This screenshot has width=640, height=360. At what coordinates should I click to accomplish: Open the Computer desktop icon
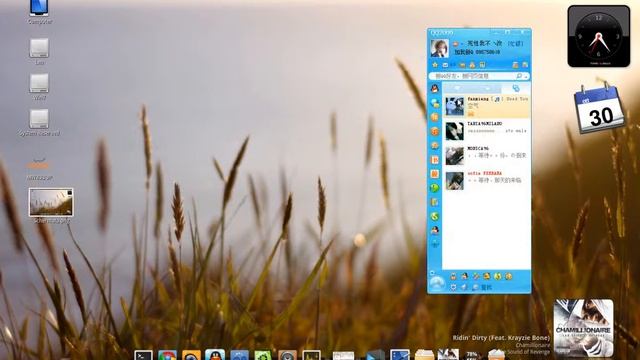39,11
